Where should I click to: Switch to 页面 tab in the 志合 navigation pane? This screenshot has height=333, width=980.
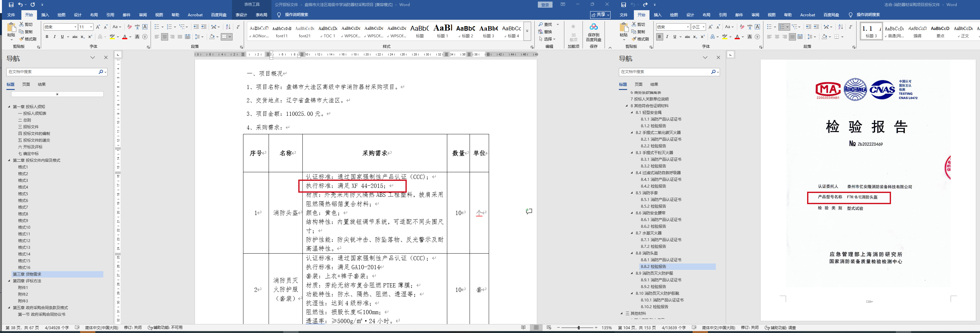pos(638,85)
